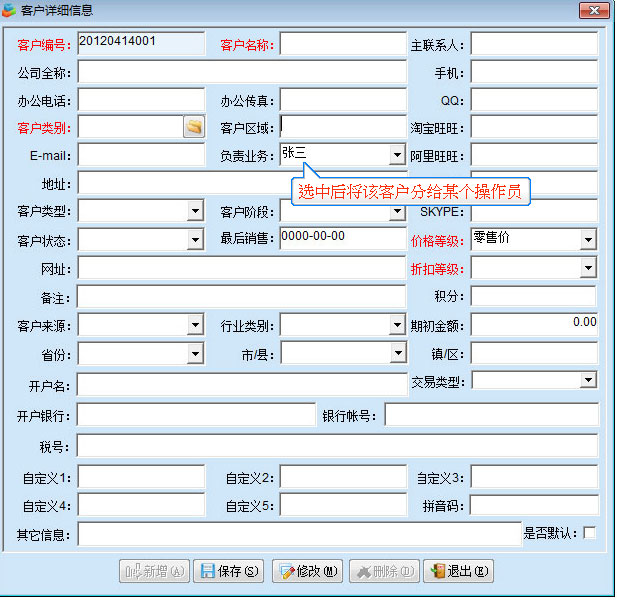Expand the 客户类型 dropdown list
The image size is (617, 602).
[195, 212]
